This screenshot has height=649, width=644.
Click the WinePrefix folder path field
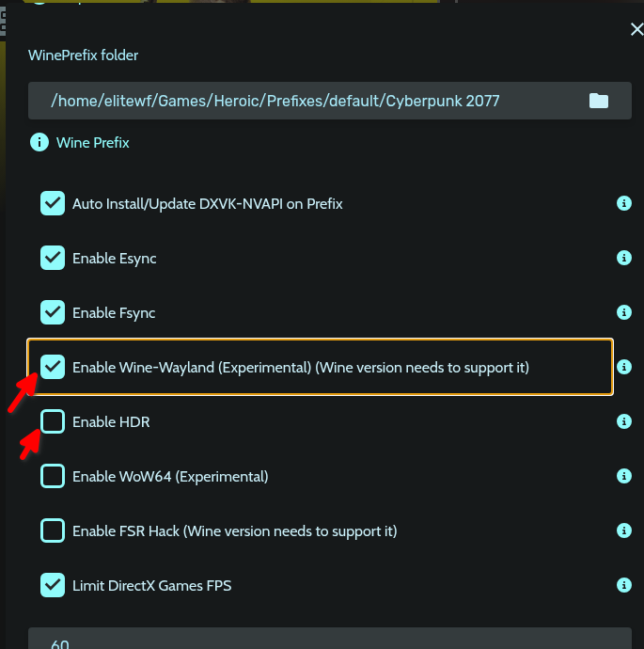click(x=301, y=101)
